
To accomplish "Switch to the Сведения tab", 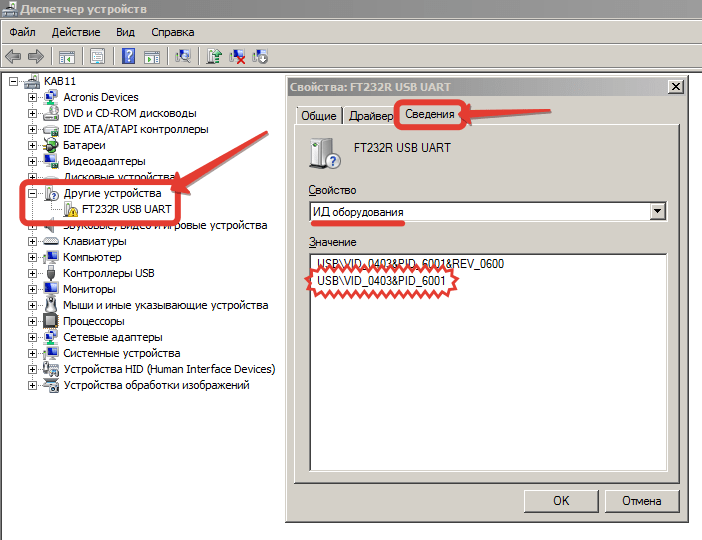I will point(429,114).
